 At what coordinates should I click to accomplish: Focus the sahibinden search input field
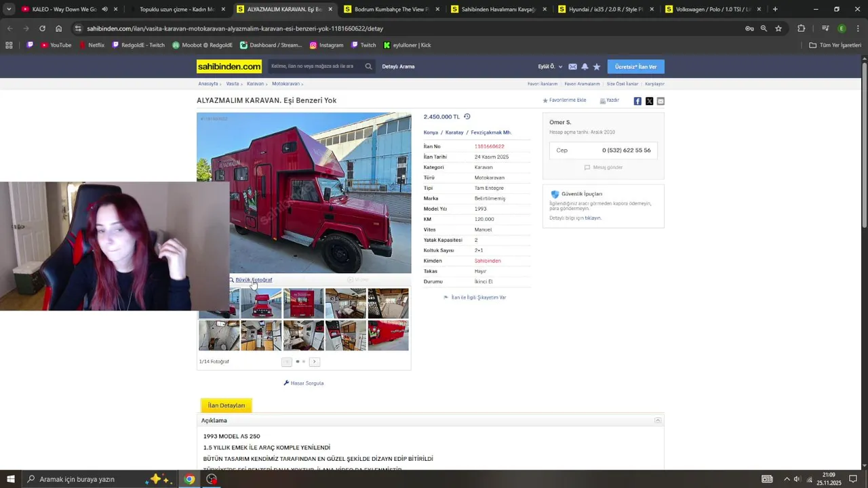315,66
